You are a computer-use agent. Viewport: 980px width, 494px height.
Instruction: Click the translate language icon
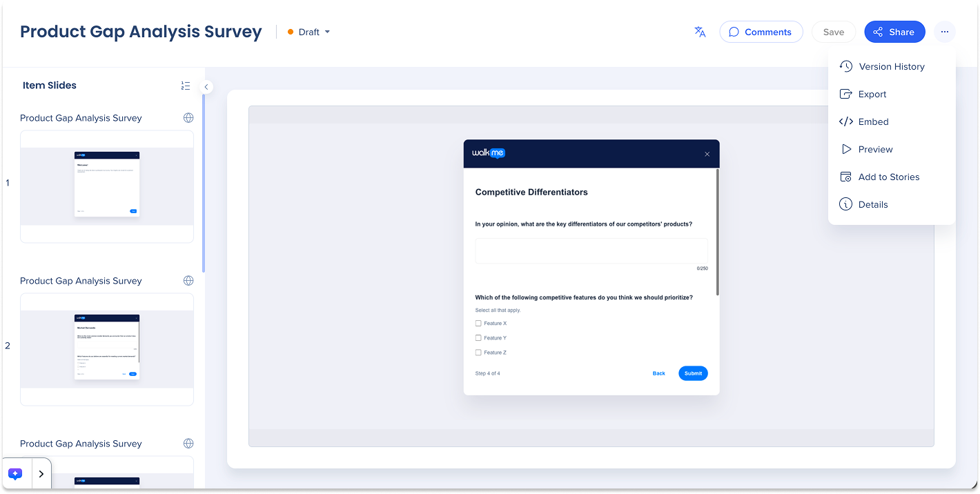(x=700, y=32)
